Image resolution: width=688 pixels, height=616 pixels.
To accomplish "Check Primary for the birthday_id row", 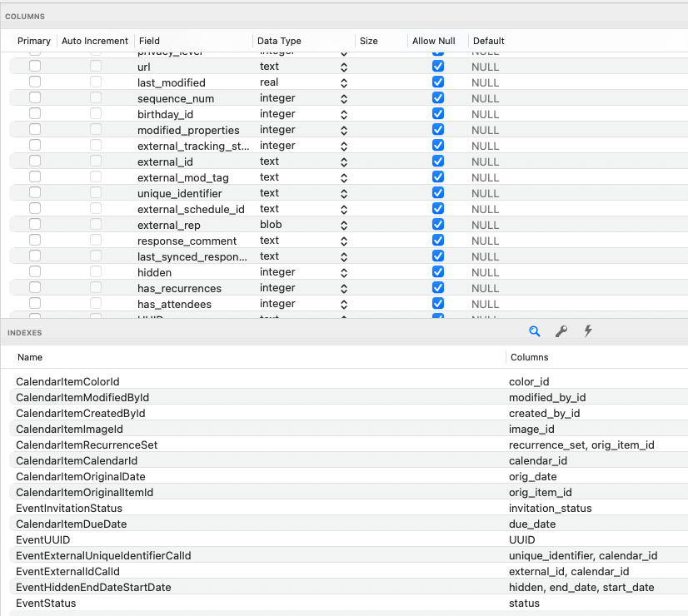I will [34, 113].
